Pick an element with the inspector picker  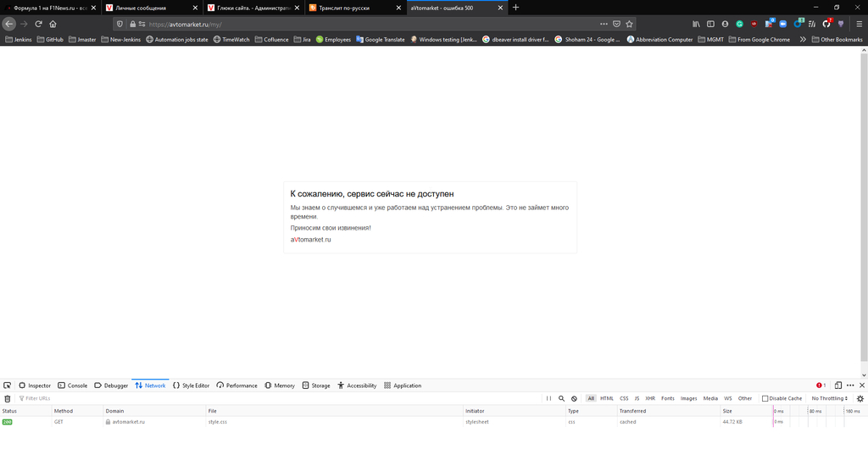tap(7, 386)
